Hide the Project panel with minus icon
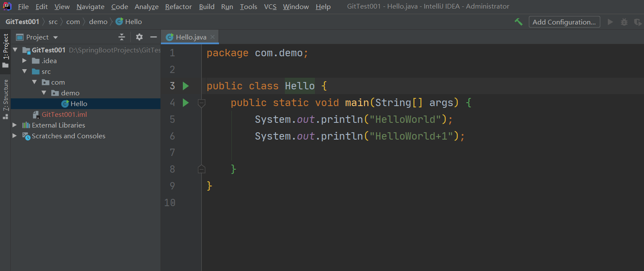The width and height of the screenshot is (644, 271). [x=153, y=37]
